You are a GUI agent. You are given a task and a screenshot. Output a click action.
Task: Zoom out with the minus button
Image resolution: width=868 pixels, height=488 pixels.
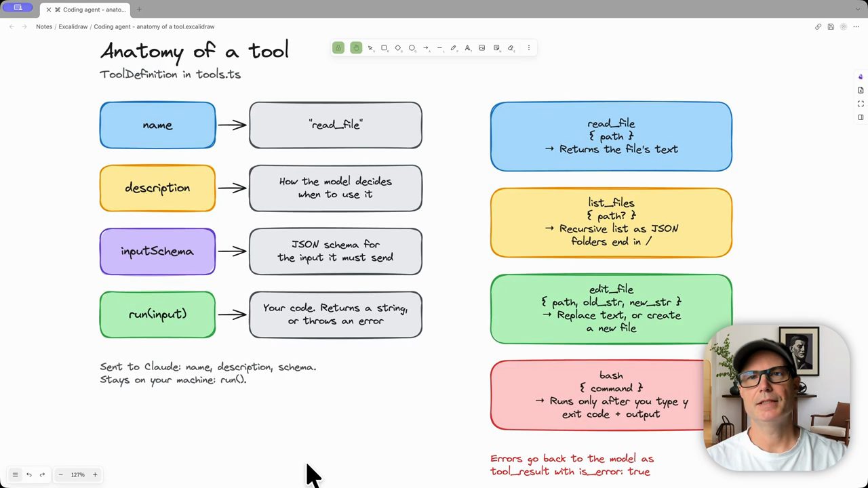click(x=60, y=474)
